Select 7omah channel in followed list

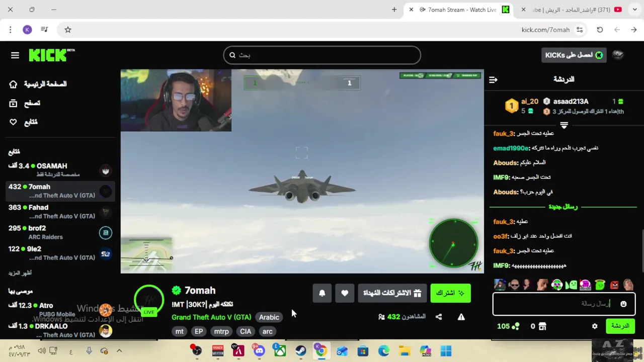point(60,191)
